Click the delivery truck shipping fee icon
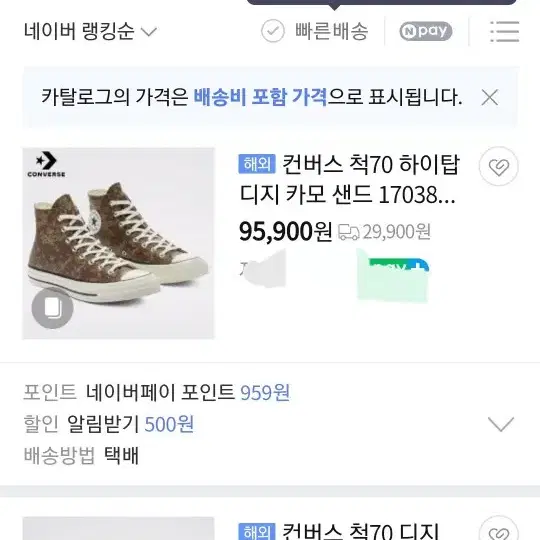Viewport: 540px width, 540px height. click(348, 232)
